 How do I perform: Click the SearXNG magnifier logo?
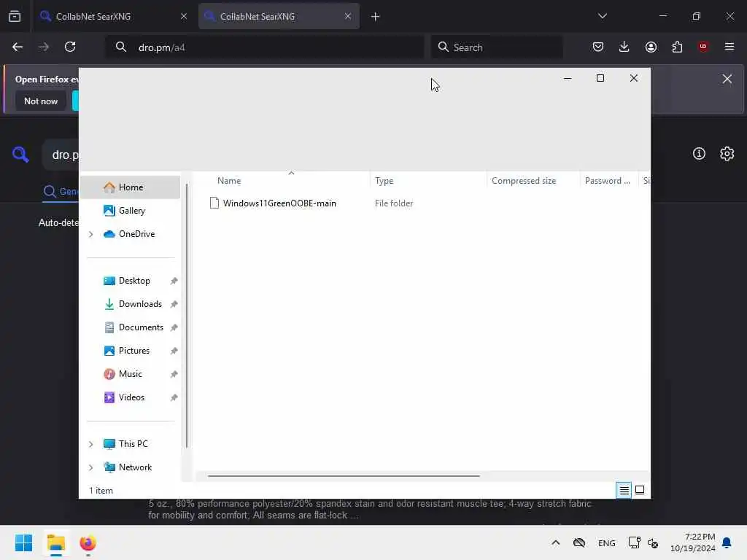point(20,155)
